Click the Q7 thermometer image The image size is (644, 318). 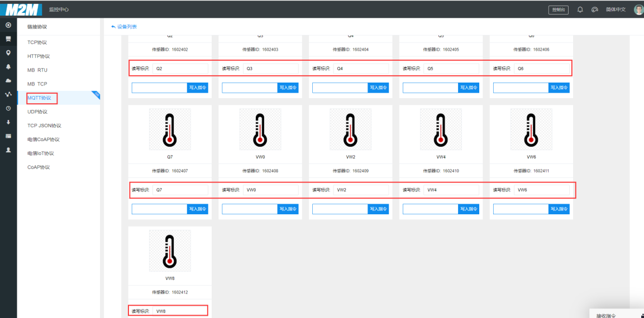click(170, 129)
